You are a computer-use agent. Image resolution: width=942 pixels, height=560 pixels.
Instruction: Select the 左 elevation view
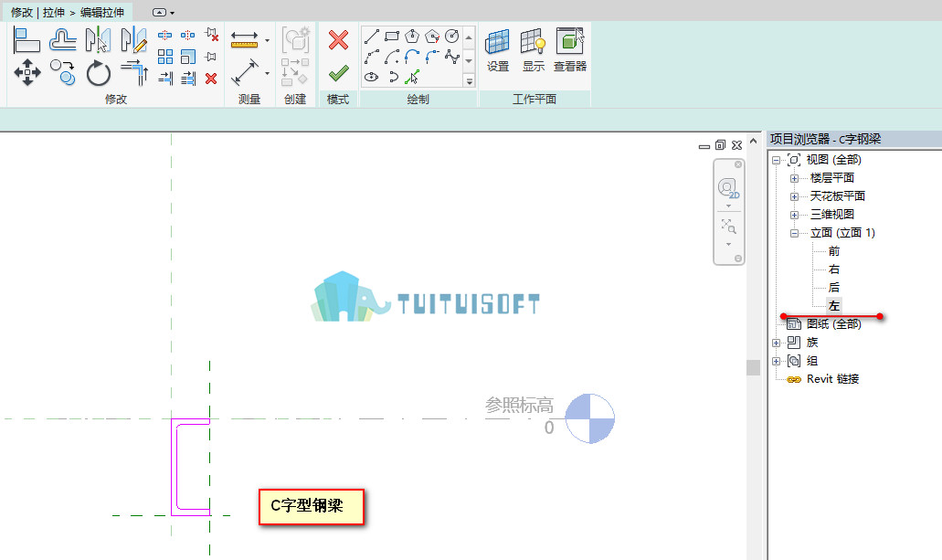click(834, 305)
